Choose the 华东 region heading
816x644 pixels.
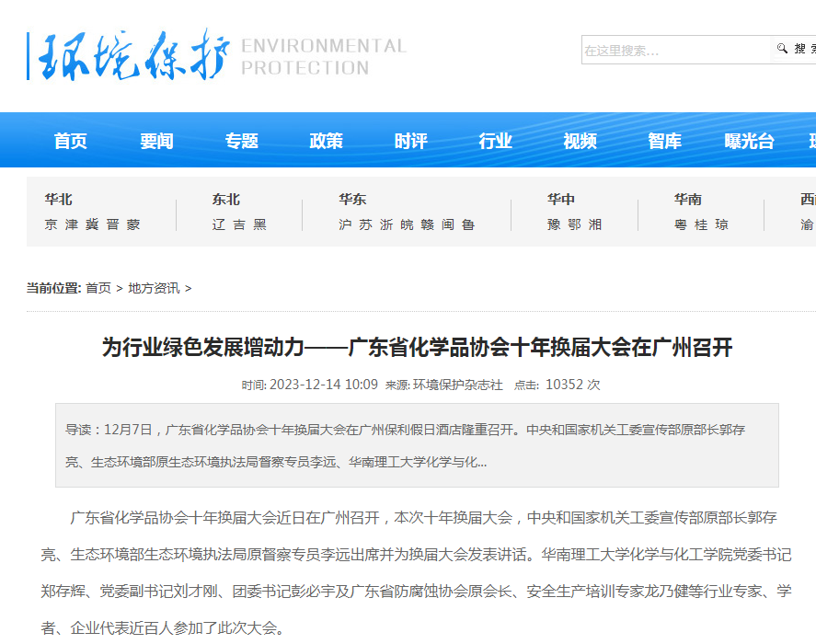pyautogui.click(x=352, y=200)
